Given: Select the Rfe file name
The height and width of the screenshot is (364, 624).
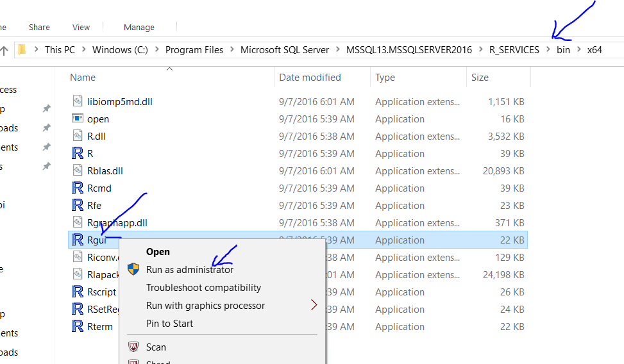Looking at the screenshot, I should (x=94, y=205).
